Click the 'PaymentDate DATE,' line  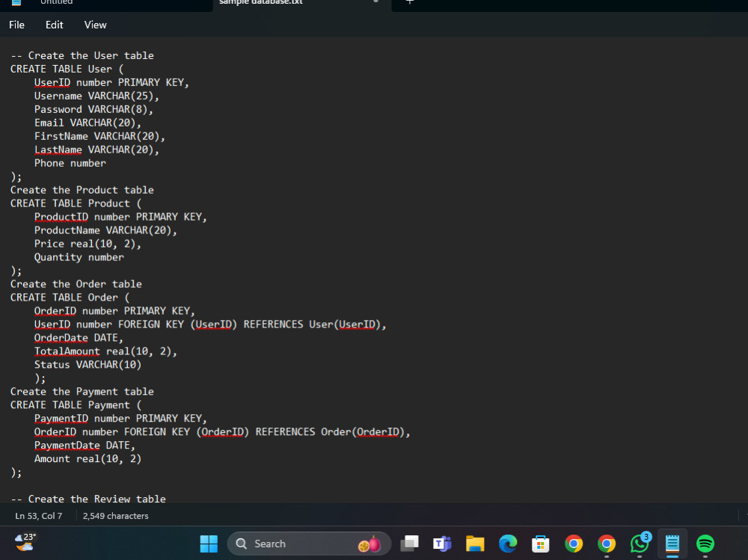(x=85, y=446)
